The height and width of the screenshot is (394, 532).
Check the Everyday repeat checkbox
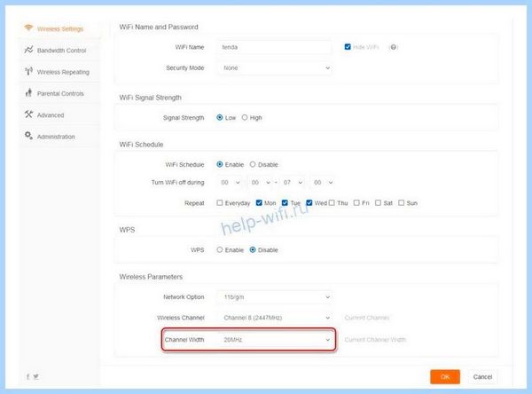220,203
